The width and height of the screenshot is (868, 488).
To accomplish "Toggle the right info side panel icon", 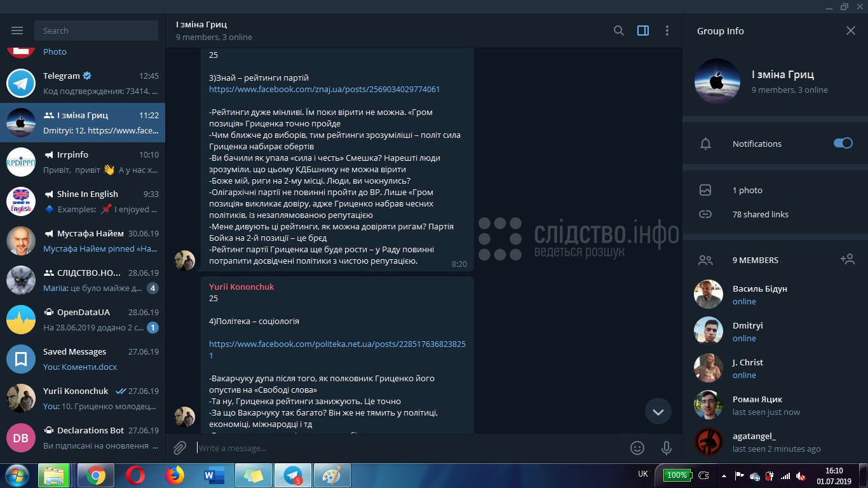I will point(643,30).
